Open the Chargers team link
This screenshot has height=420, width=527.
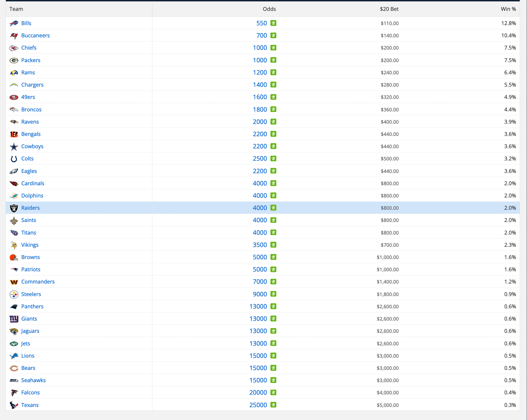pyautogui.click(x=32, y=85)
